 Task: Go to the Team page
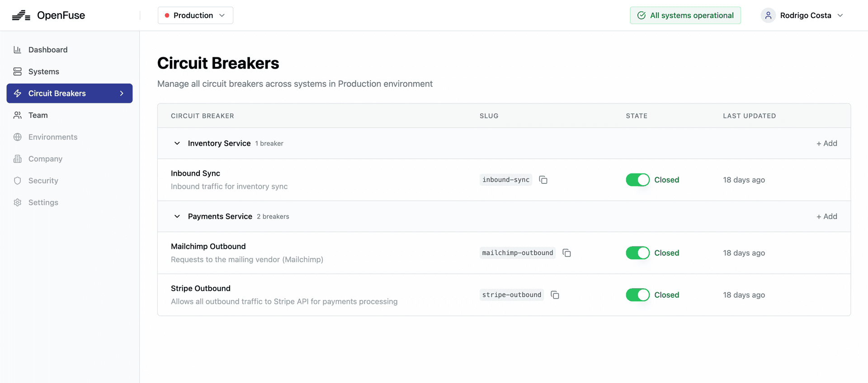point(38,115)
